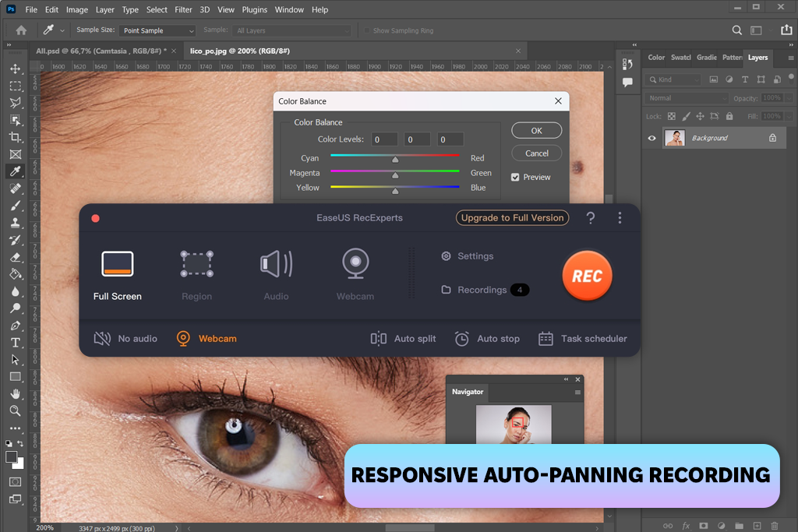Select the Frame tool
The width and height of the screenshot is (798, 532).
tap(16, 154)
